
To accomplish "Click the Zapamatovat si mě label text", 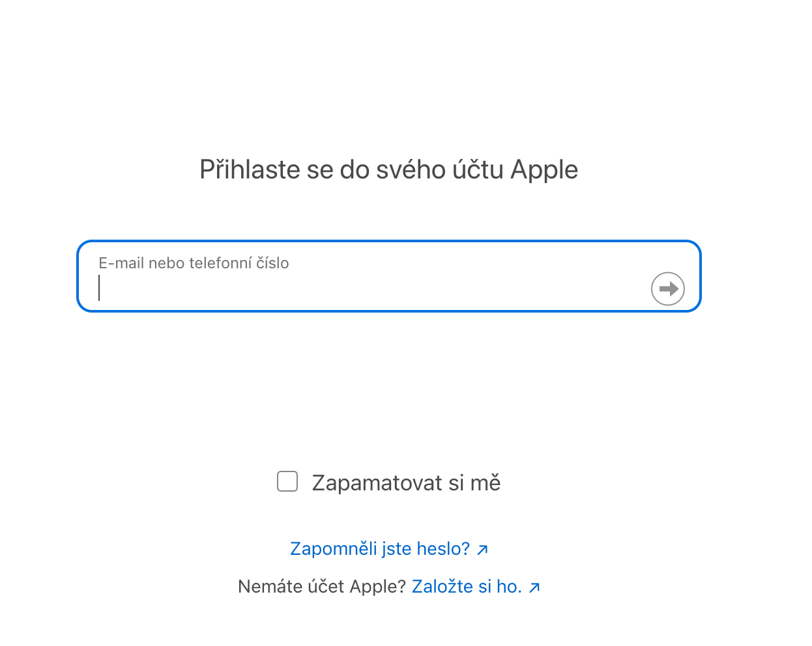I will coord(406,483).
